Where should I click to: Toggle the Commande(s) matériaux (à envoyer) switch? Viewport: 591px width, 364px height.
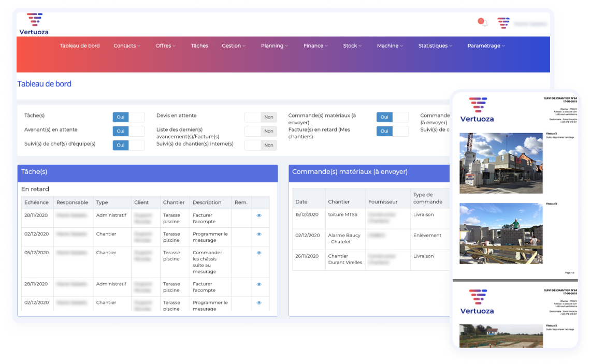click(393, 117)
